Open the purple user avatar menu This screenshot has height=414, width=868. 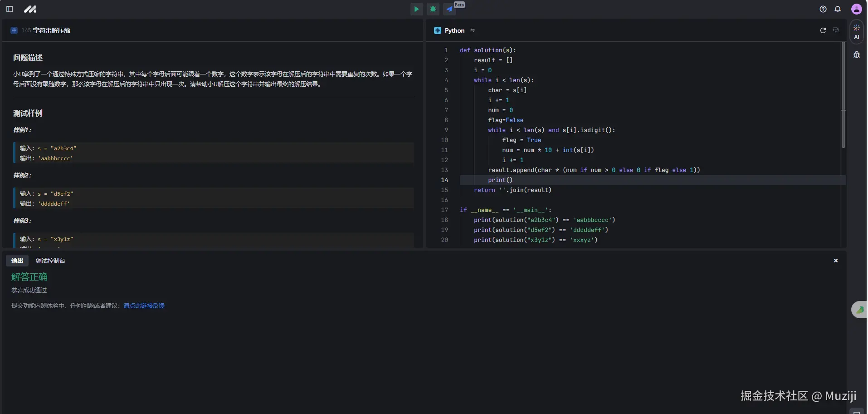856,9
